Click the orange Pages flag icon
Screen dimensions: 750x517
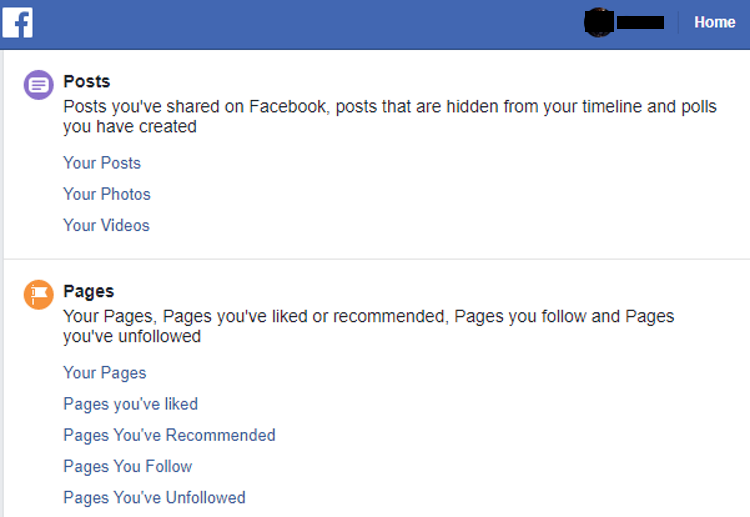coord(38,295)
